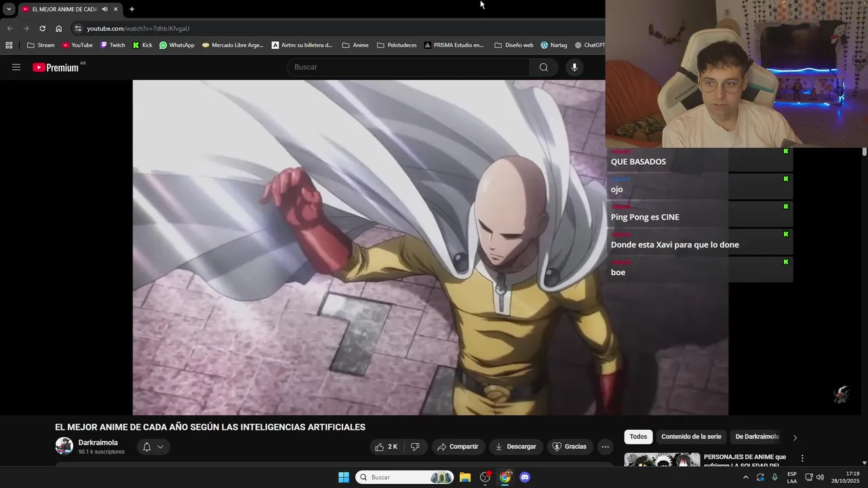Screen dimensions: 868x488
Task: Select the Todos filter chip
Action: 638,437
